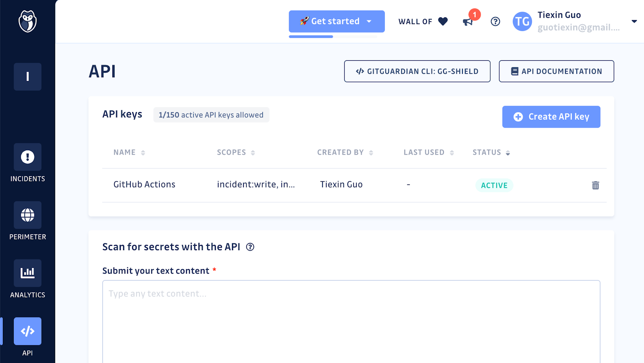Select the API code icon in sidebar
Viewport: 644px width, 363px height.
coord(27,331)
